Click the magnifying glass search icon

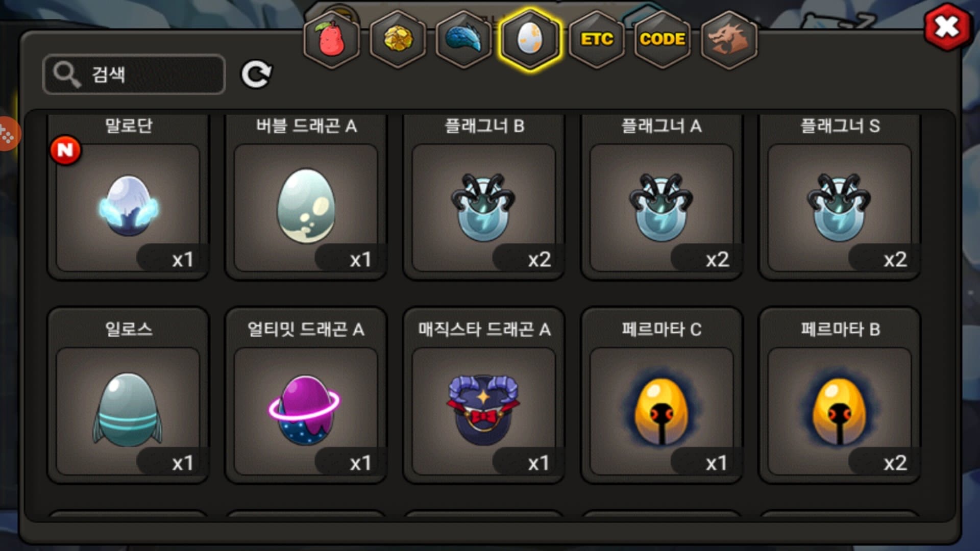pos(67,74)
